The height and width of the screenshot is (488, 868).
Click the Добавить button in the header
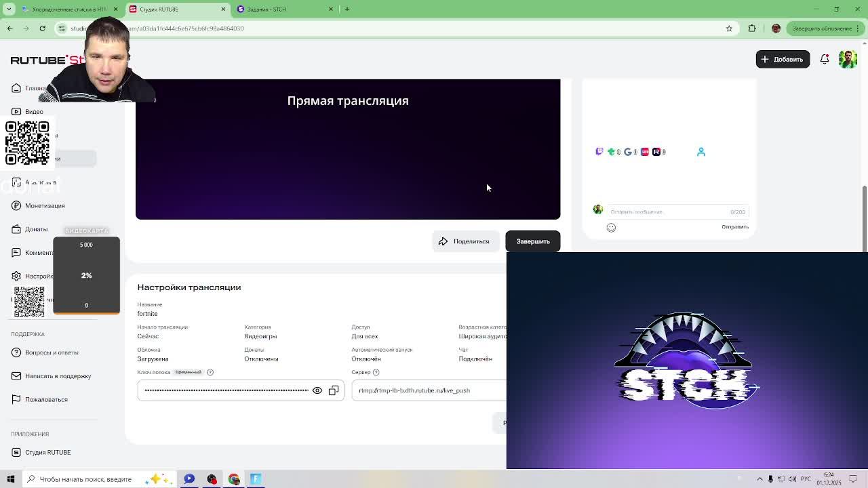tap(783, 59)
